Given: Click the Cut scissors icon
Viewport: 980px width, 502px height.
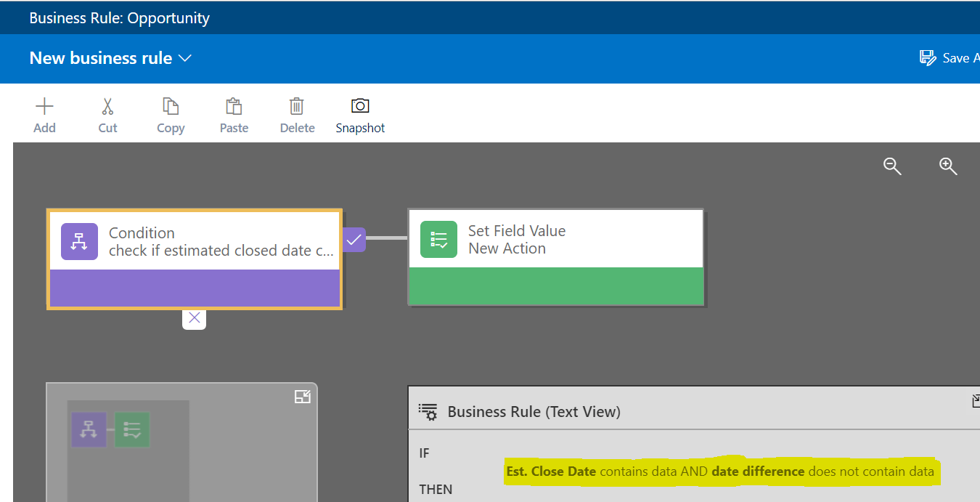Looking at the screenshot, I should point(107,107).
